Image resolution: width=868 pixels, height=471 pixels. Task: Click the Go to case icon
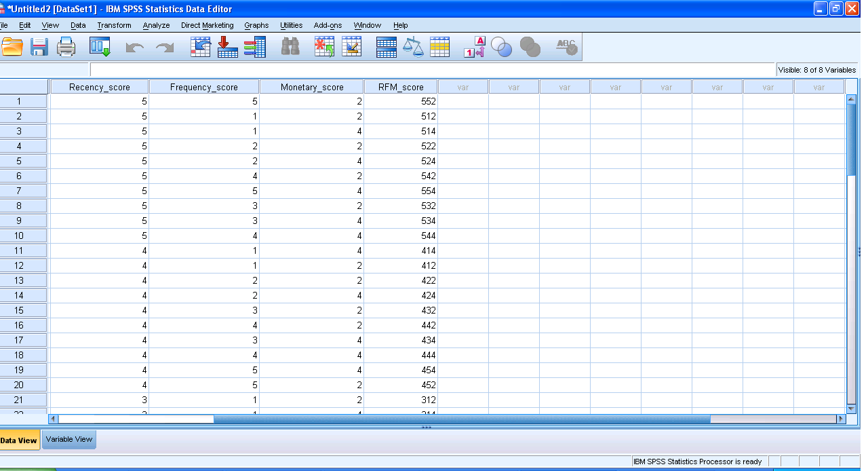tap(200, 47)
